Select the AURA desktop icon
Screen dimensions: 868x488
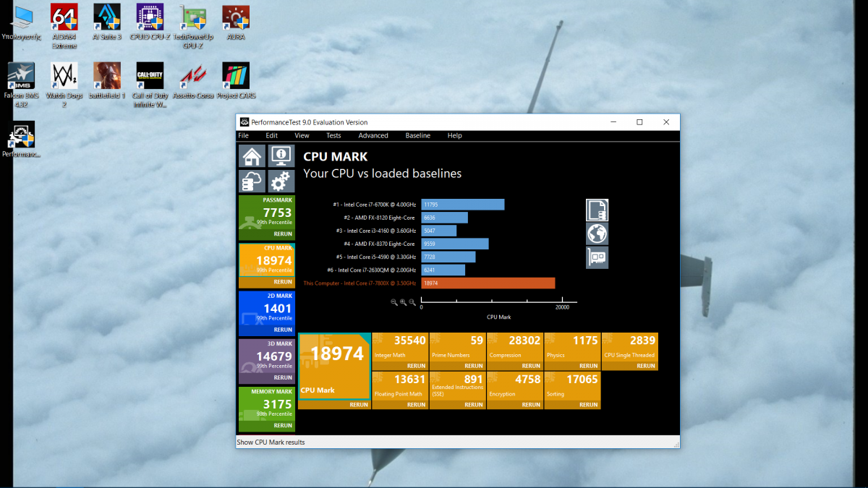click(236, 22)
